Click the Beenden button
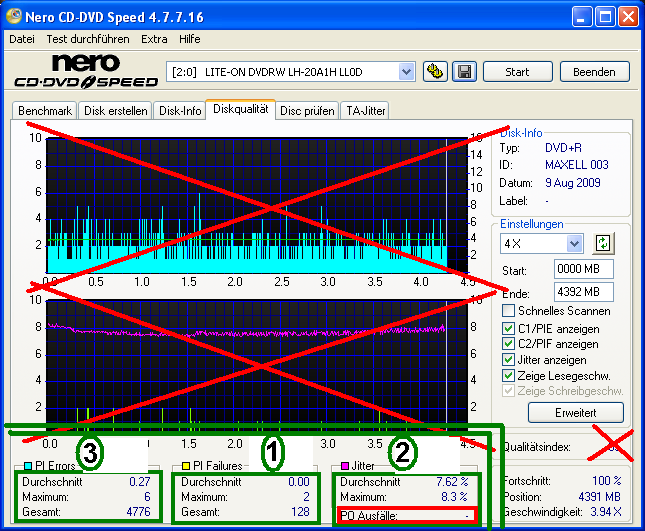Screen dimensions: 645x531 (x=594, y=72)
